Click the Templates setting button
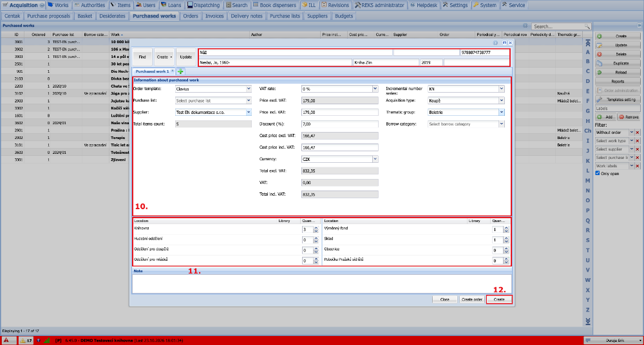The width and height of the screenshot is (644, 345). 618,99
